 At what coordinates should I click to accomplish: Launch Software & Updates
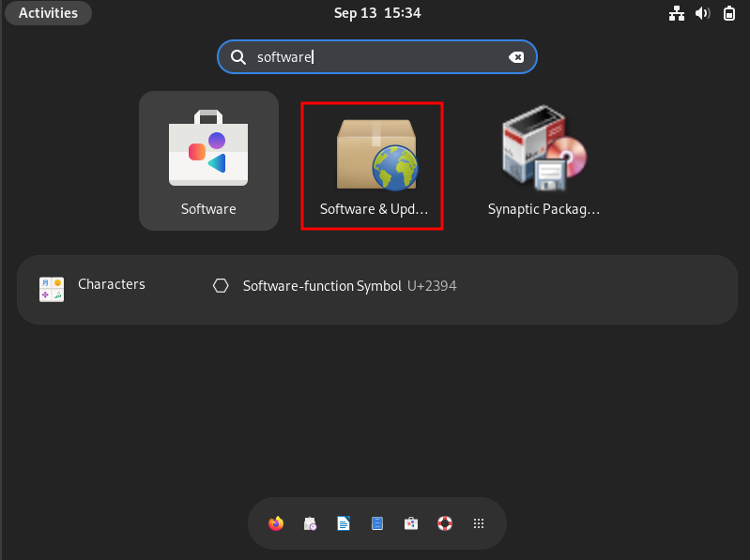373,165
